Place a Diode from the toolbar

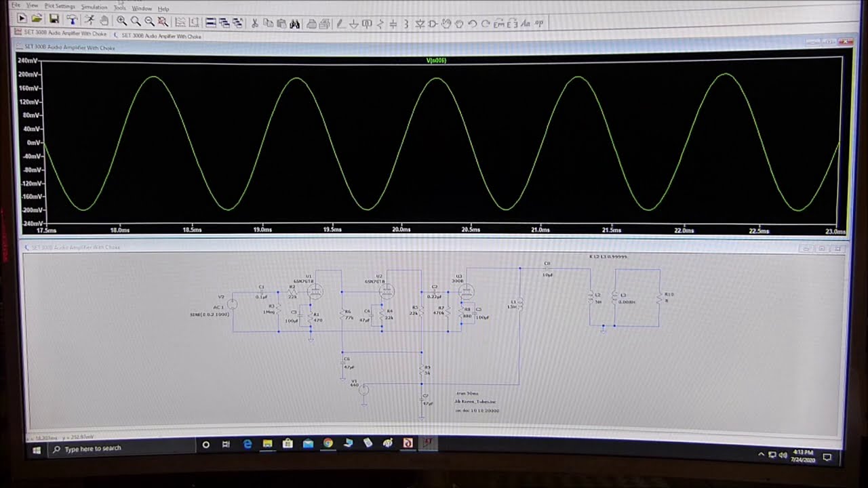[x=419, y=24]
